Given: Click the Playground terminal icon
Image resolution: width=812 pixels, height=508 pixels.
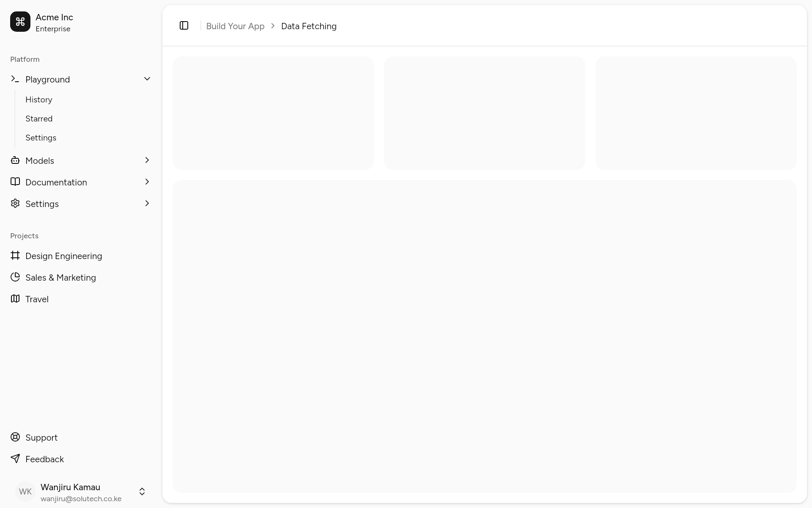Looking at the screenshot, I should (x=15, y=79).
